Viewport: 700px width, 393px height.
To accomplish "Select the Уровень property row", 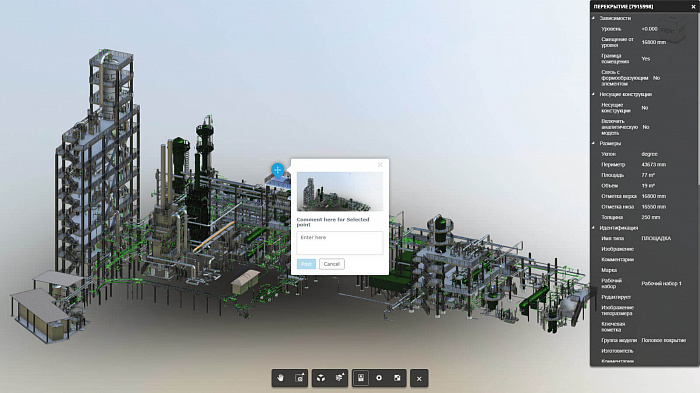I will click(643, 29).
